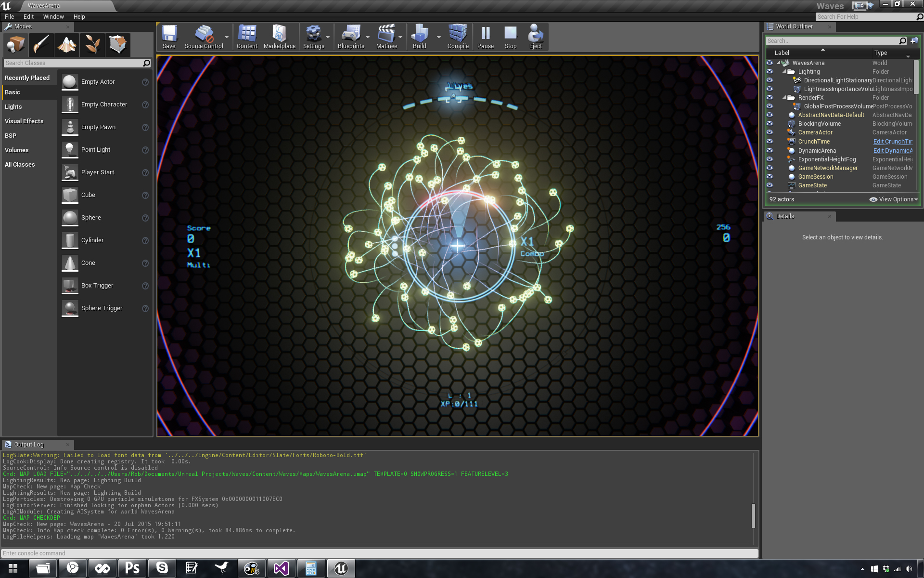This screenshot has height=578, width=924.
Task: Toggle visibility of CrunchTime actor
Action: 770,142
